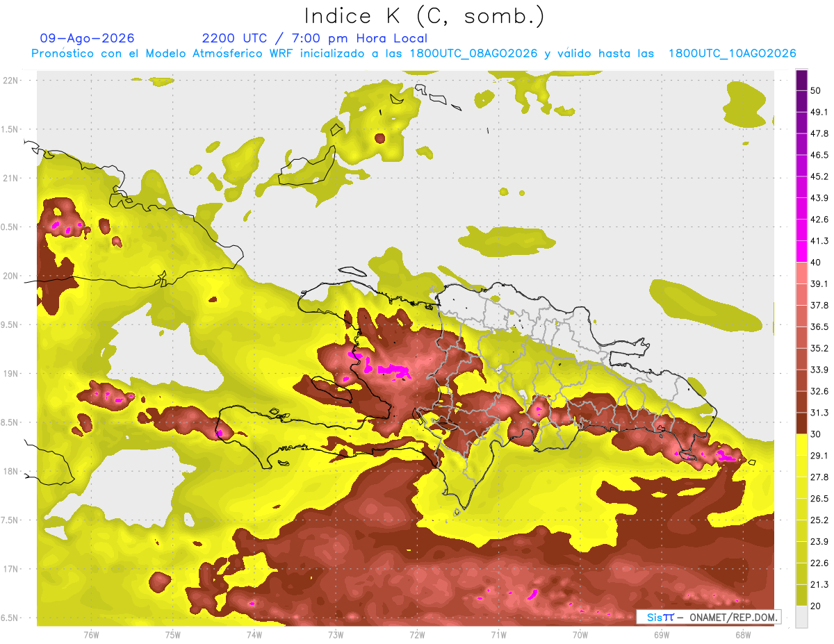
Task: Click the colorbar value 35.2
Action: point(819,348)
